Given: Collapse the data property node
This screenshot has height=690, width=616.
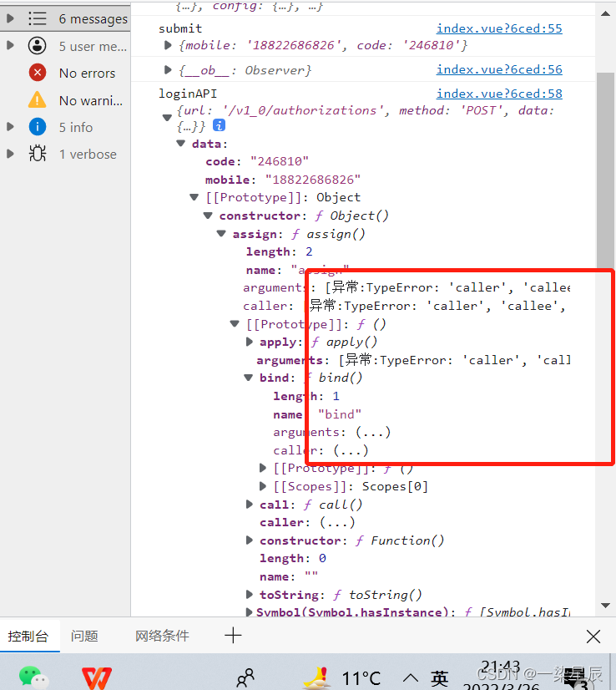Looking at the screenshot, I should click(181, 143).
